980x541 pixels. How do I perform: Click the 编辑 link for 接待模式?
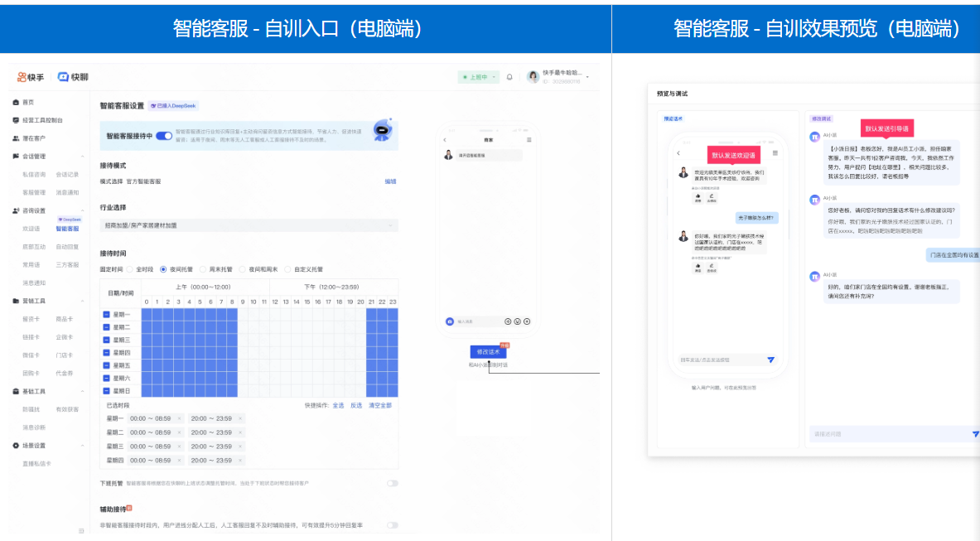click(392, 180)
